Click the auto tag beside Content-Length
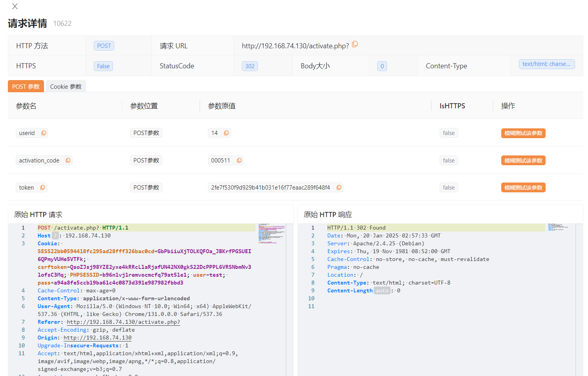The image size is (588, 376). point(382,291)
